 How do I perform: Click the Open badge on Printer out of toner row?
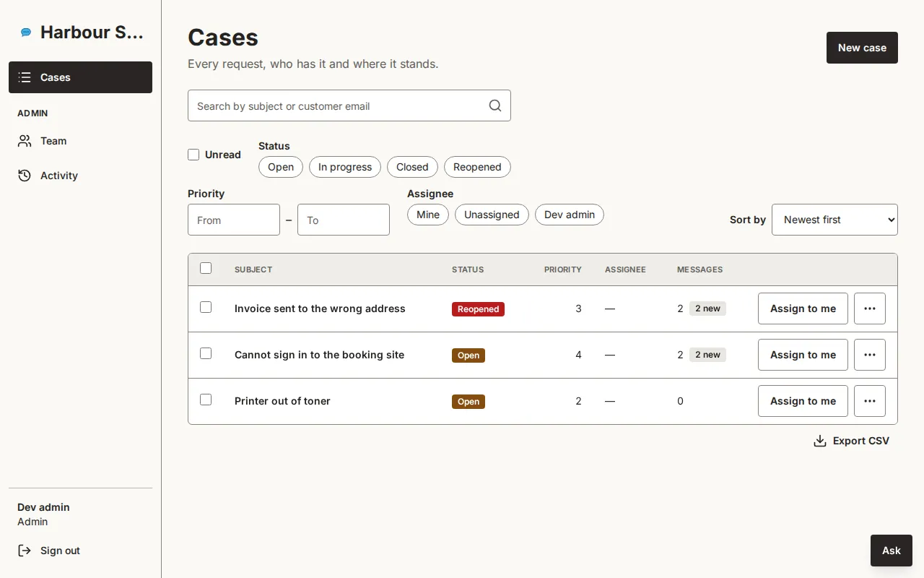[468, 402]
